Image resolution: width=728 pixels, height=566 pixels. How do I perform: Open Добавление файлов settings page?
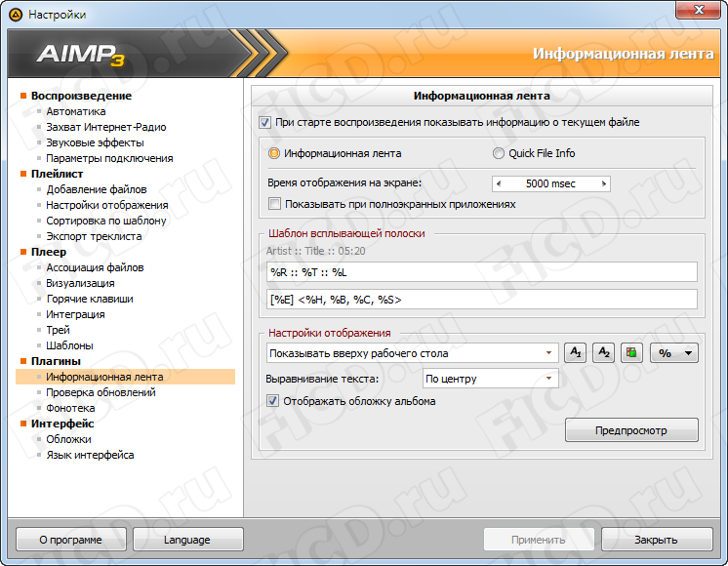[x=96, y=189]
